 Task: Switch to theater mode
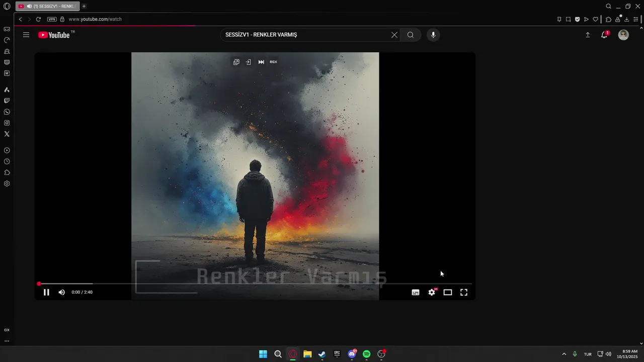pyautogui.click(x=448, y=292)
